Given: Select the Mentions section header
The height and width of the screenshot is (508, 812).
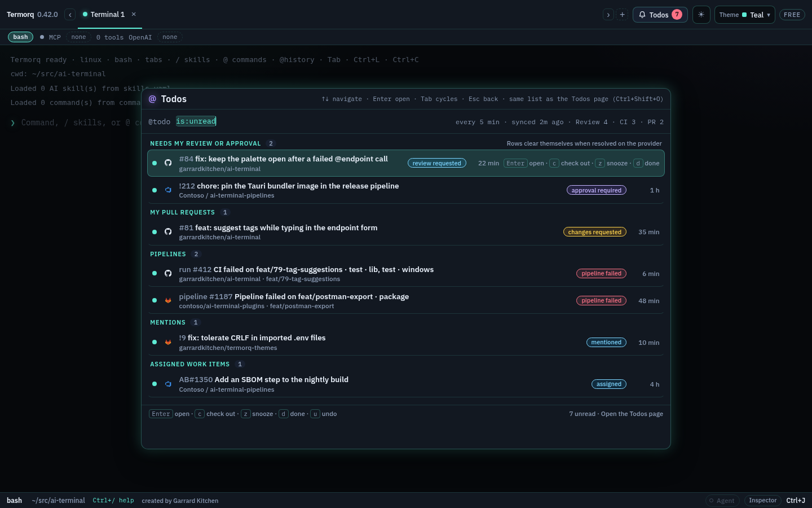Looking at the screenshot, I should point(167,322).
